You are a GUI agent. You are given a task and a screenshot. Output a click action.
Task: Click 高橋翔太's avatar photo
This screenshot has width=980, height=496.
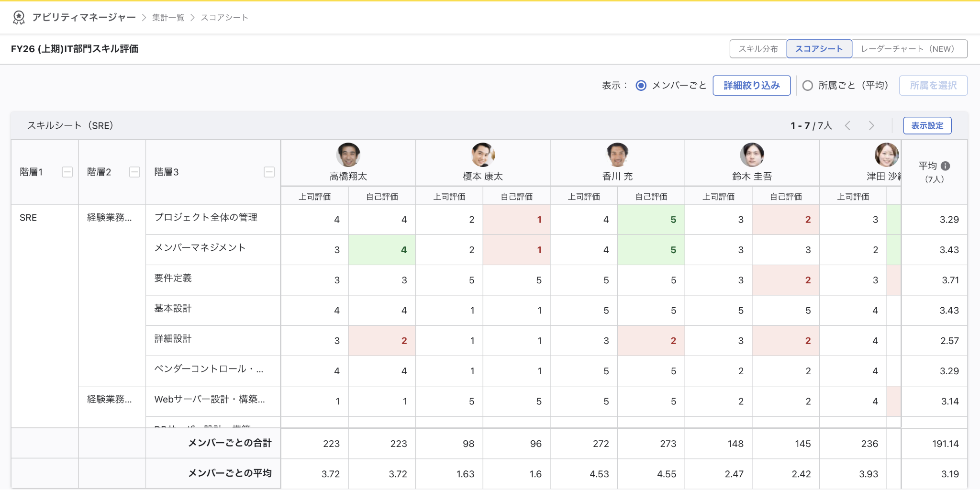[x=348, y=155]
